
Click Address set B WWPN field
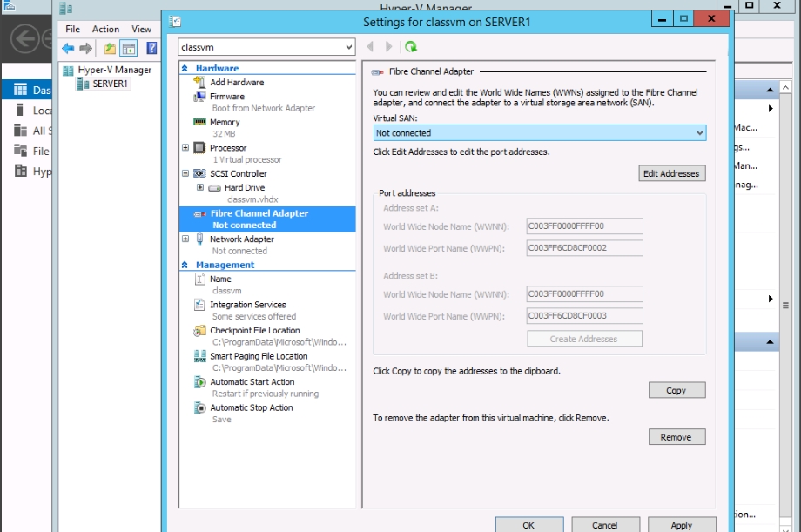[584, 316]
